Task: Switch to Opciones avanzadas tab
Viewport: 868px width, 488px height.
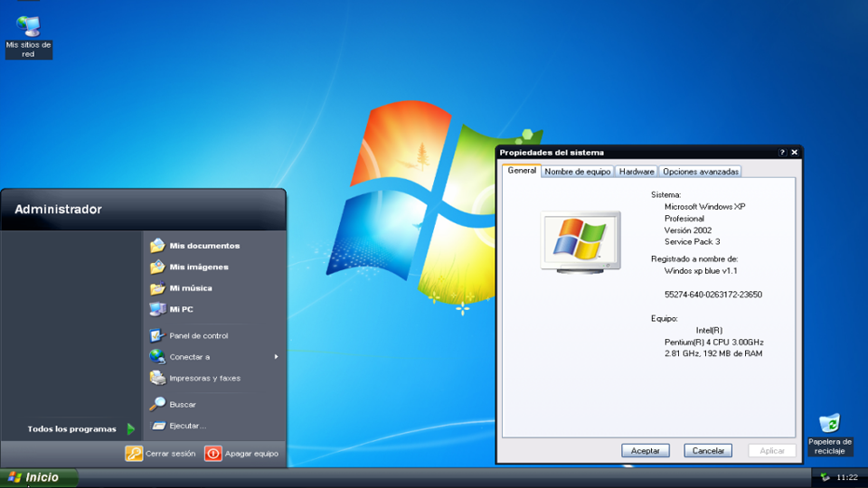Action: tap(700, 172)
